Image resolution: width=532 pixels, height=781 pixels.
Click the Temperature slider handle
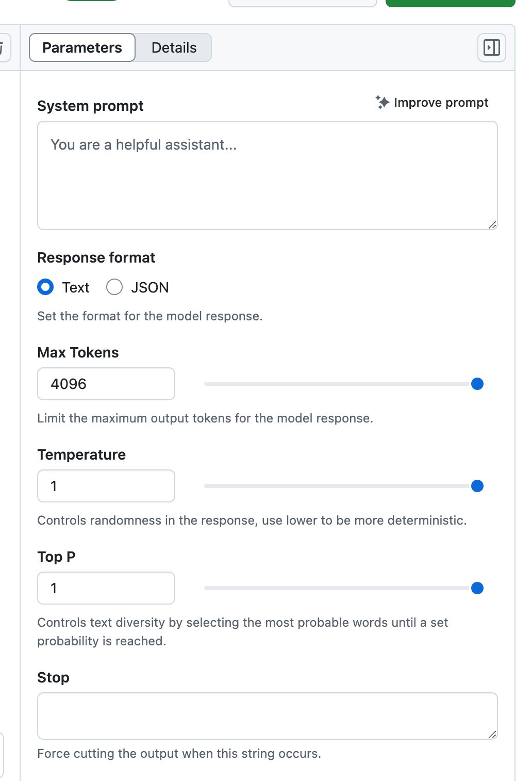[x=477, y=486]
